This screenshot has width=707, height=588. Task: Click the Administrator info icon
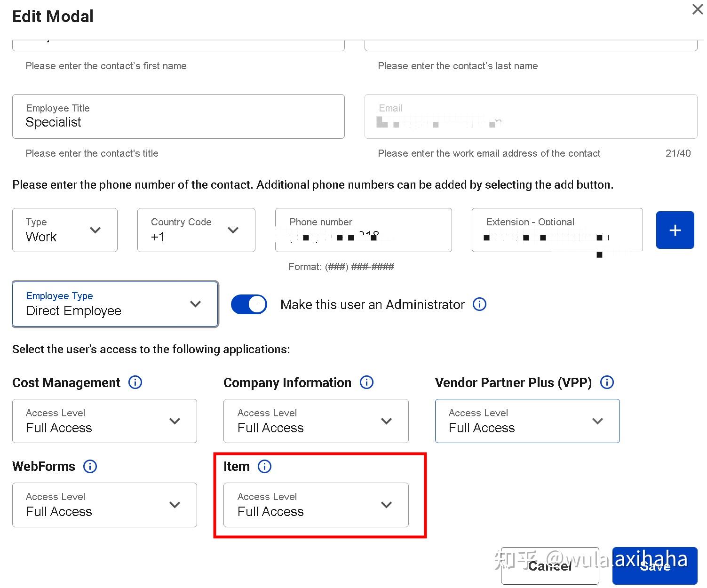(x=479, y=304)
